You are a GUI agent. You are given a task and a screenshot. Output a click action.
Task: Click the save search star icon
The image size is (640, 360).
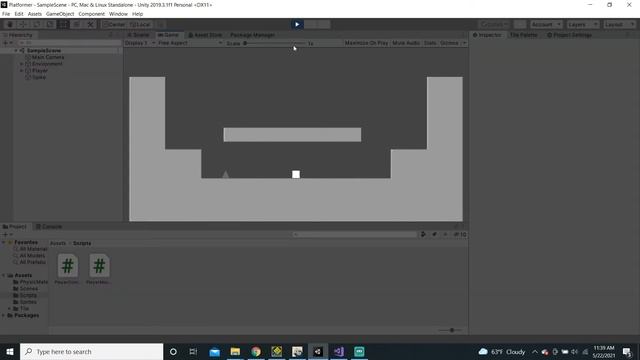pyautogui.click(x=445, y=234)
